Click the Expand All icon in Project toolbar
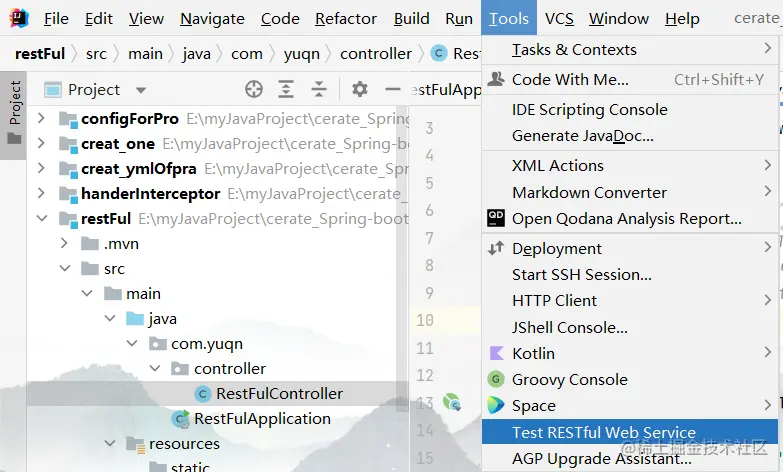Viewport: 783px width, 472px height. [286, 89]
